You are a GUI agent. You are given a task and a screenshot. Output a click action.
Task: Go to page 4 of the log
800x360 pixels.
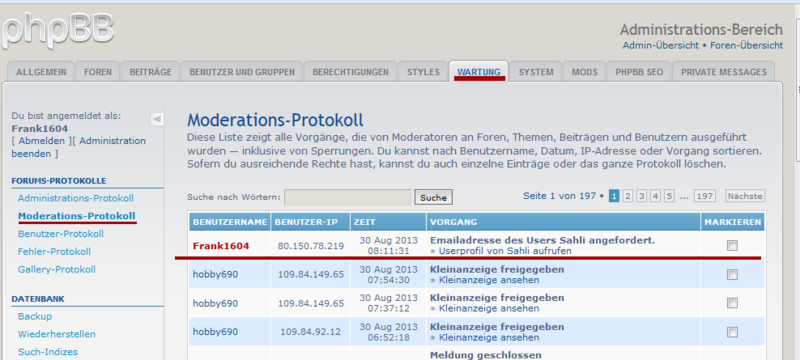click(655, 196)
